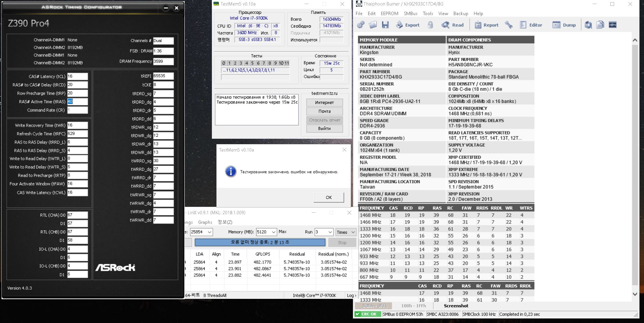This screenshot has width=644, height=323.
Task: Open Thaiphoon Burner settings gears icon
Action: tap(361, 25)
